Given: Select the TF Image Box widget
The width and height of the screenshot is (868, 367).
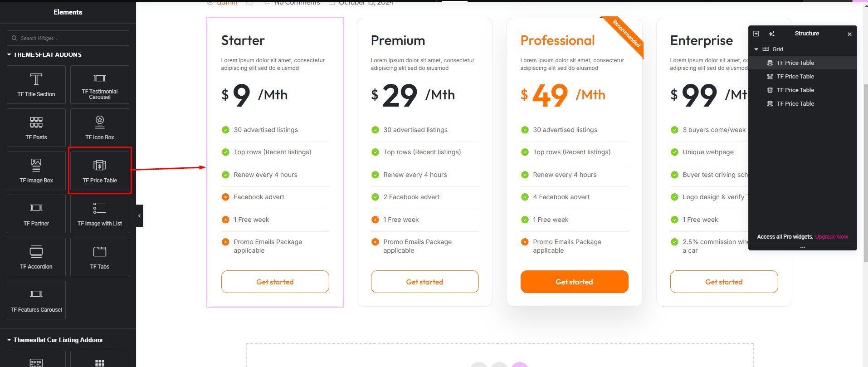Looking at the screenshot, I should coord(36,171).
